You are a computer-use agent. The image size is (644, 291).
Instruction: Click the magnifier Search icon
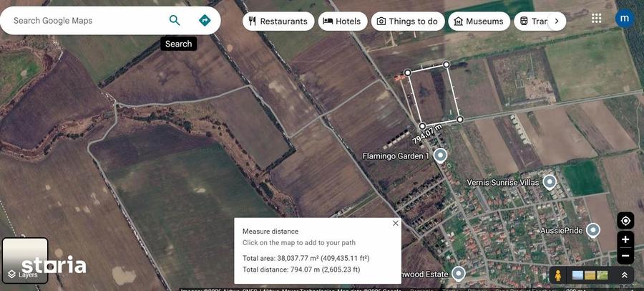(175, 20)
